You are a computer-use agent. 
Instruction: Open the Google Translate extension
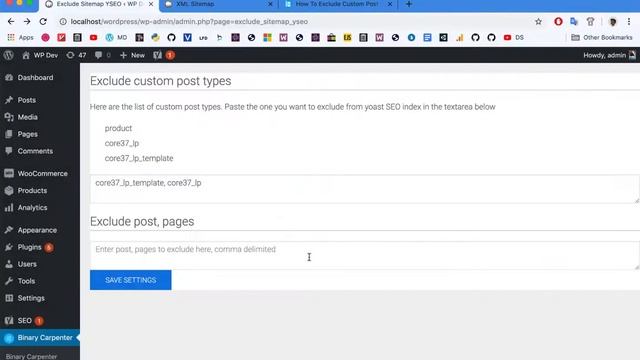[x=574, y=22]
